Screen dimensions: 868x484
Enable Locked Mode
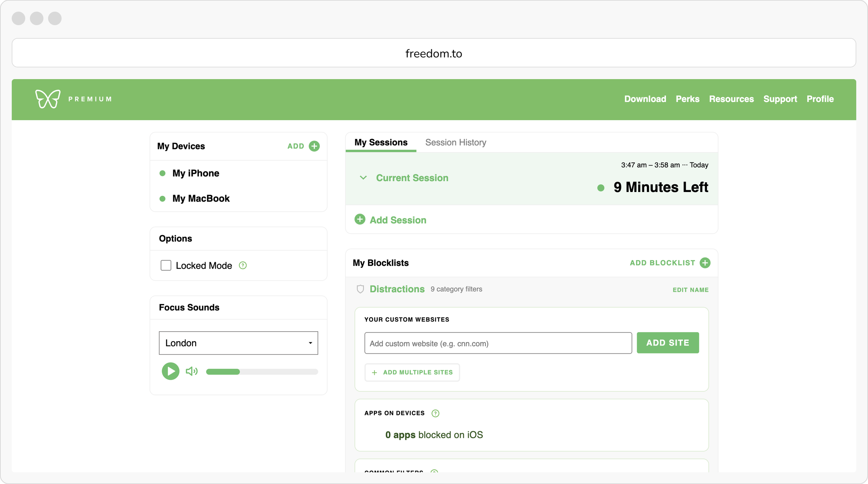(166, 265)
